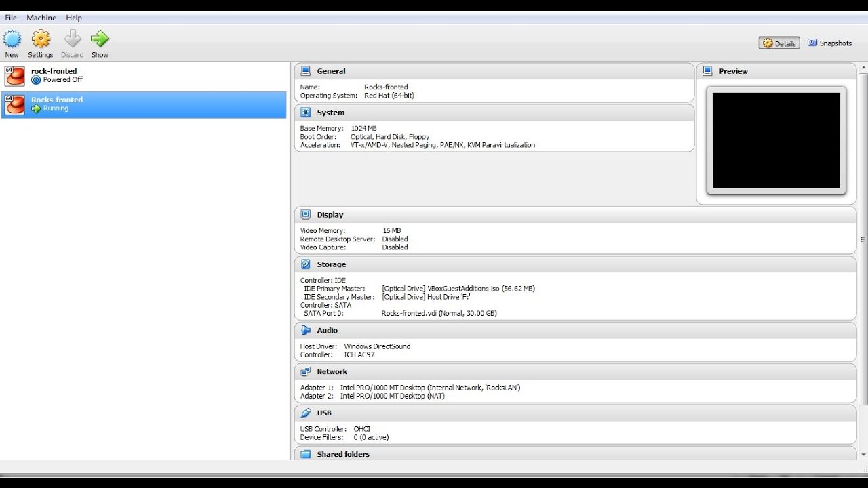Image resolution: width=868 pixels, height=488 pixels.
Task: Click the Network section icon
Action: [x=306, y=372]
